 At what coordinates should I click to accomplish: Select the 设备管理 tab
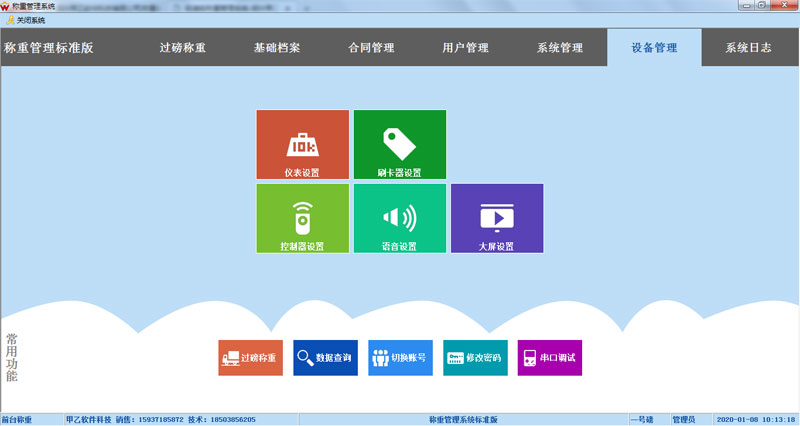654,48
